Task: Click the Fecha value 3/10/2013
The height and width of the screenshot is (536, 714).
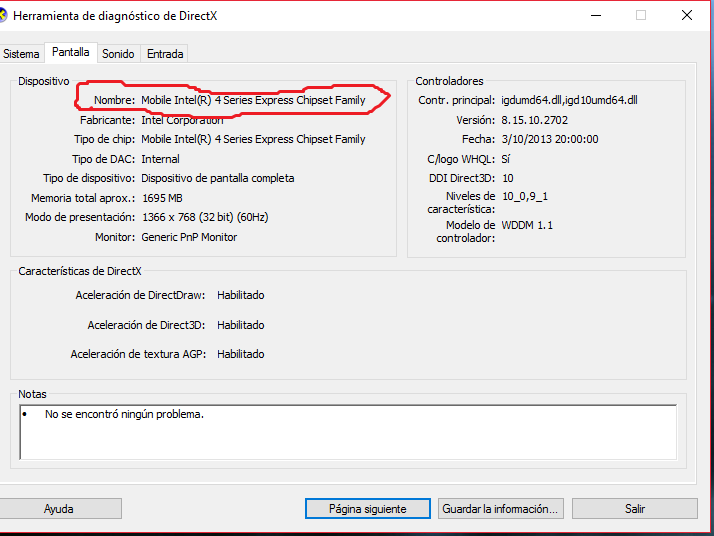Action: click(550, 139)
